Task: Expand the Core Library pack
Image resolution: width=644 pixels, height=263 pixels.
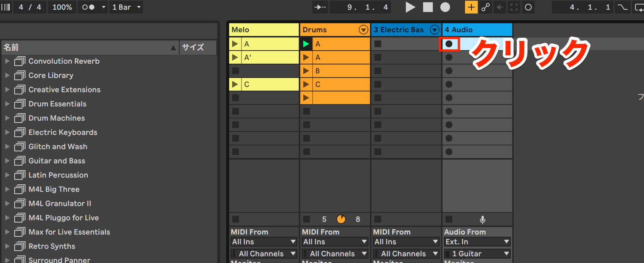Action: (x=7, y=75)
